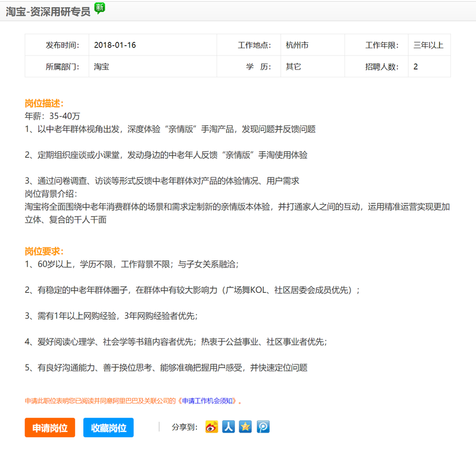Click the work location value 杭州市
The width and height of the screenshot is (476, 457).
tap(297, 45)
